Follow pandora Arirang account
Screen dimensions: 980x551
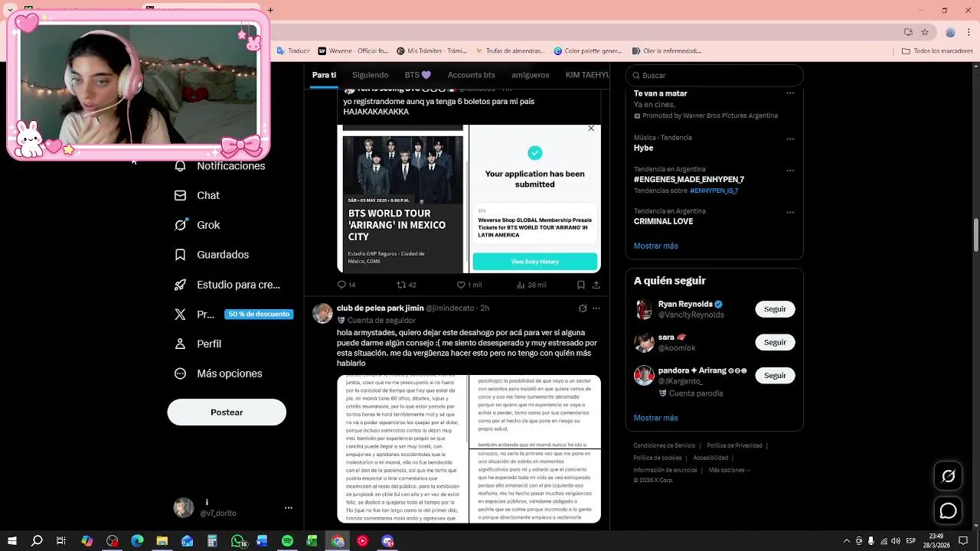pyautogui.click(x=775, y=376)
